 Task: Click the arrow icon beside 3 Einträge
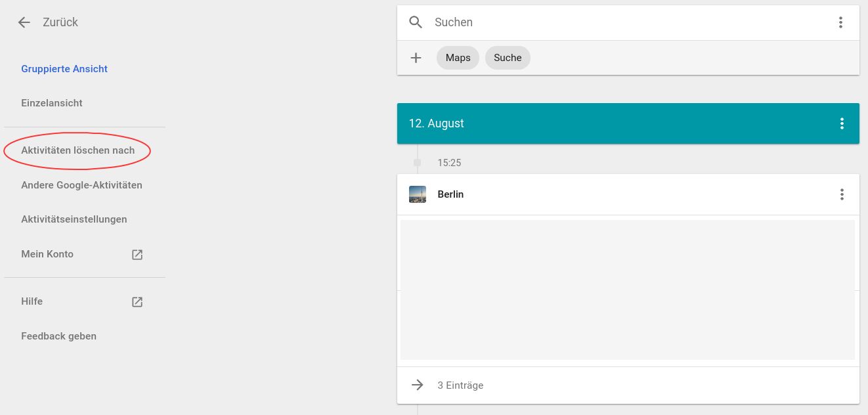(x=418, y=385)
